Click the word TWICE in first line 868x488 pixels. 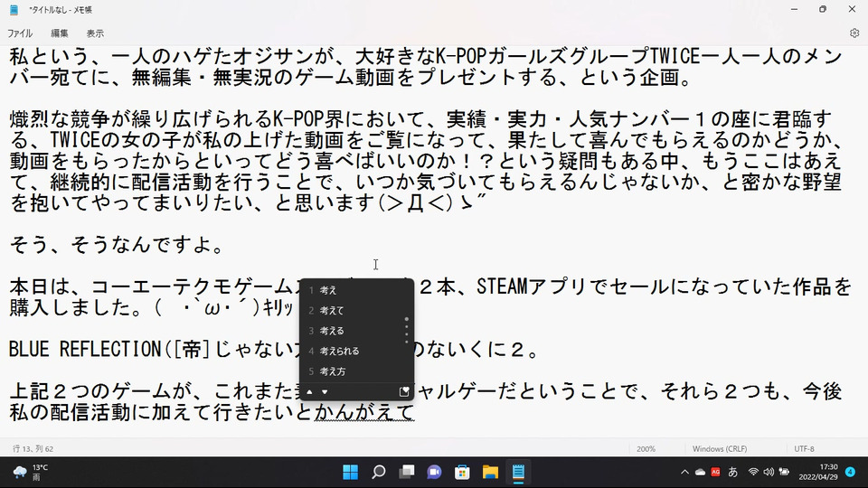point(675,56)
